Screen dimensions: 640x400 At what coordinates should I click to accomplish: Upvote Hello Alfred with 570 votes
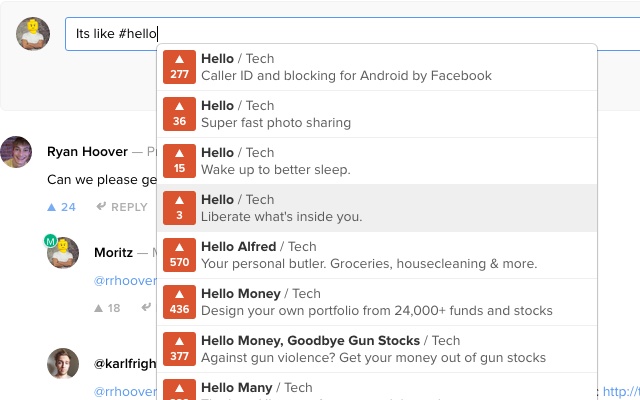coord(179,254)
